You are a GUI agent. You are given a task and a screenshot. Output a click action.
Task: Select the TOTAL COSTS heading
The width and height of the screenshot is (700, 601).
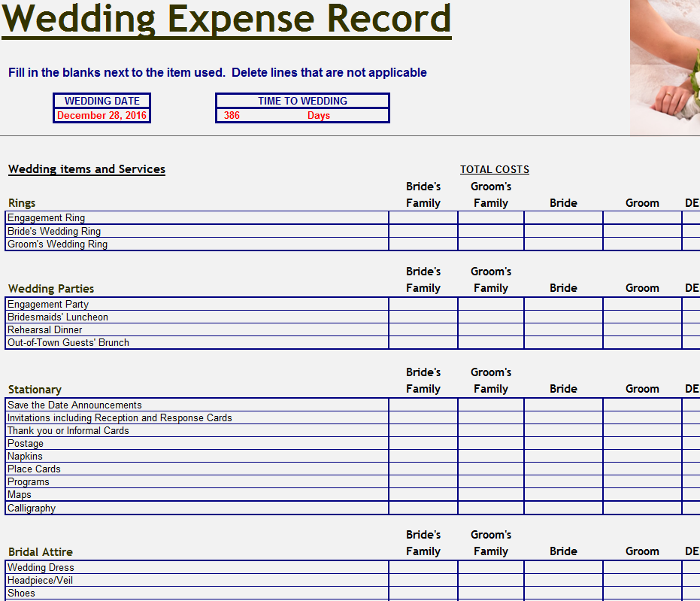pos(494,168)
